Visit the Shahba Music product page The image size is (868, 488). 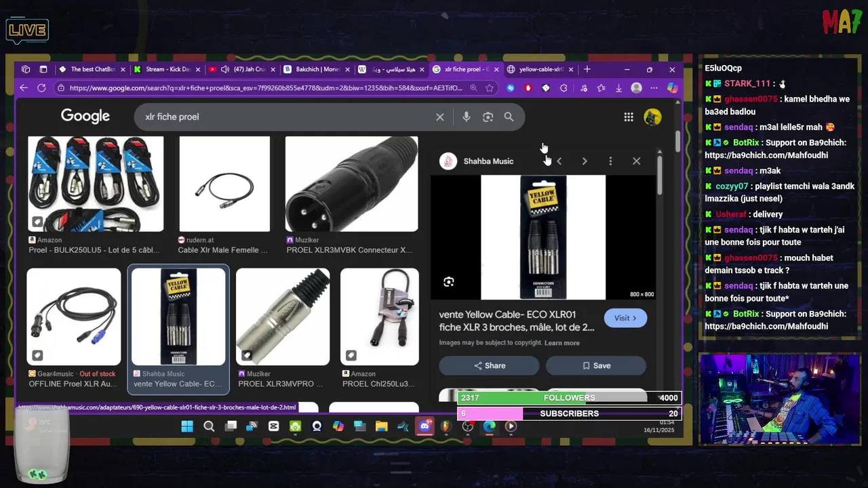click(x=625, y=318)
